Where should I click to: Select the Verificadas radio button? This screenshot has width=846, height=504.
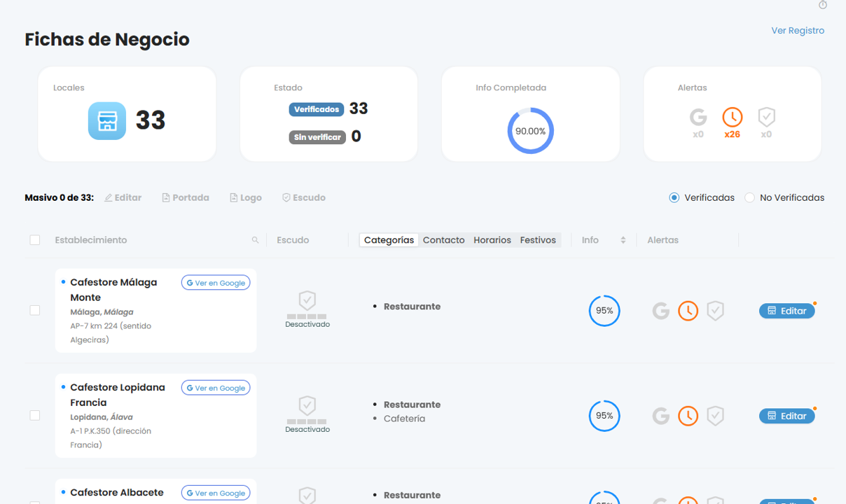(x=674, y=198)
